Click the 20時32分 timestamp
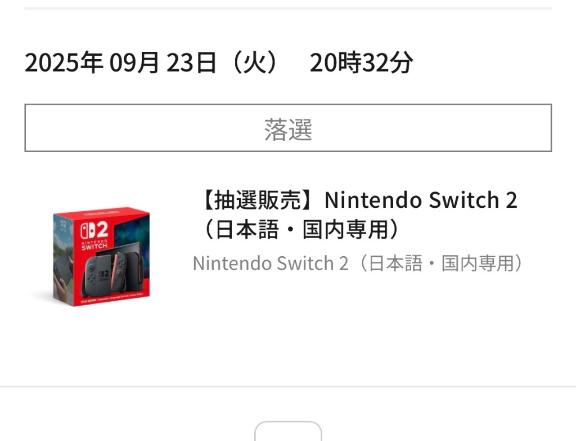576x441 pixels. point(361,62)
